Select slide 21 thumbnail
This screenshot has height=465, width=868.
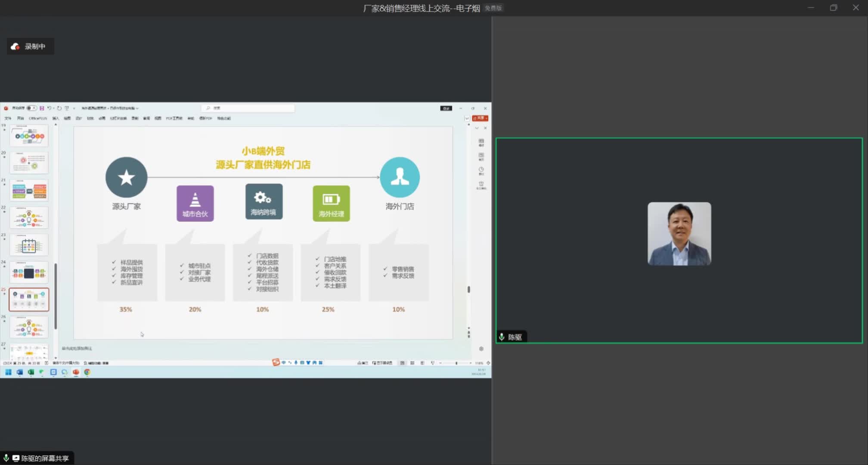pyautogui.click(x=29, y=191)
